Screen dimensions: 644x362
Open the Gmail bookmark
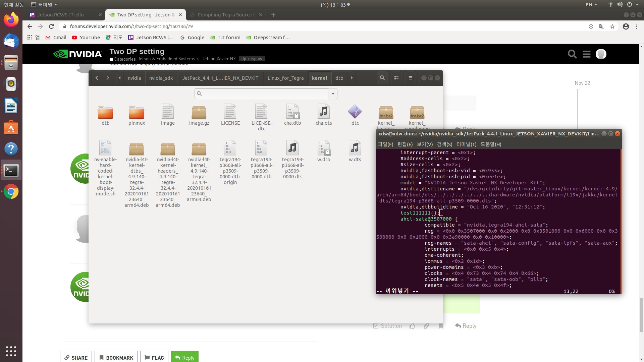[x=56, y=38]
